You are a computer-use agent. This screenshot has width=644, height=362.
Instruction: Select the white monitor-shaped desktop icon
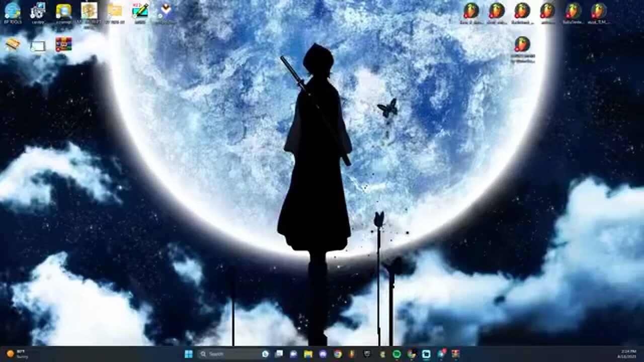click(38, 46)
